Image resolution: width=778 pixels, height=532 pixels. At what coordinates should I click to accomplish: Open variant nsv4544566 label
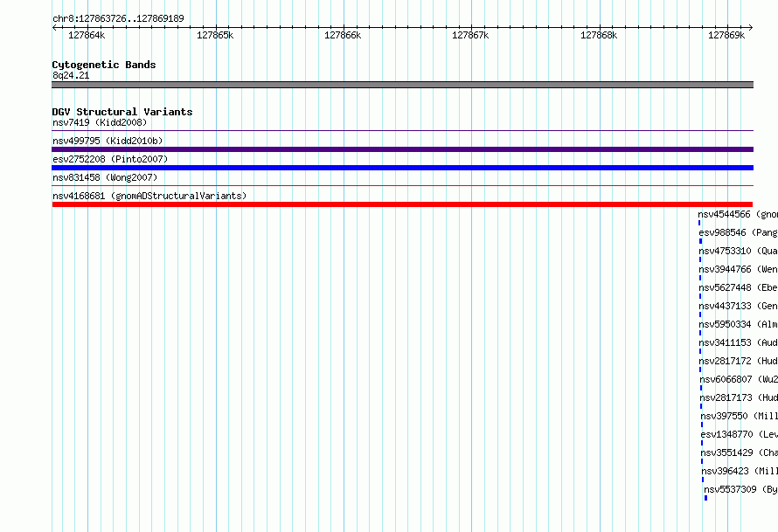(x=738, y=214)
